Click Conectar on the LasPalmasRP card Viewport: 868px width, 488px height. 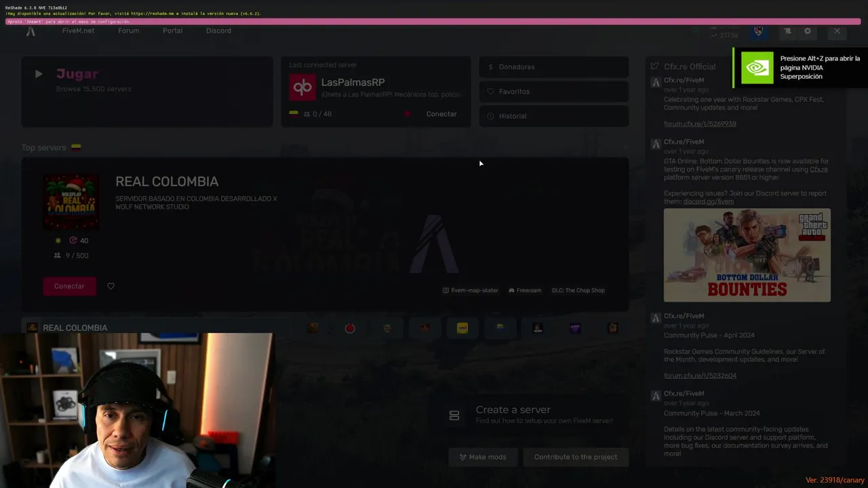tap(441, 114)
